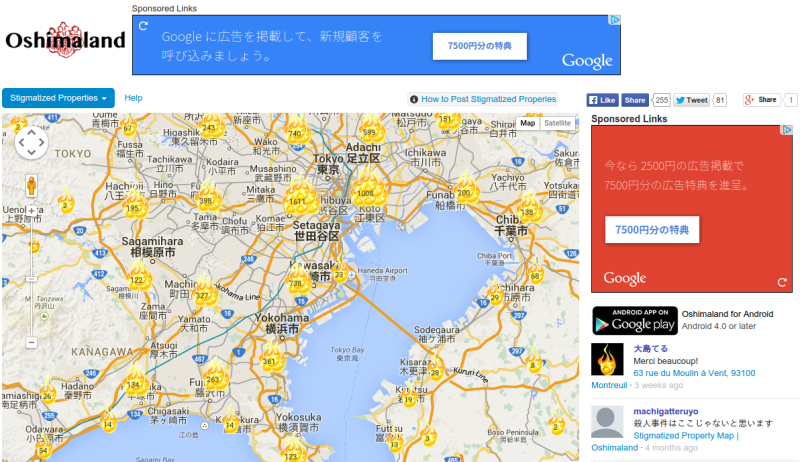The image size is (800, 462).
Task: Open the 大島てる user profile link
Action: (651, 349)
